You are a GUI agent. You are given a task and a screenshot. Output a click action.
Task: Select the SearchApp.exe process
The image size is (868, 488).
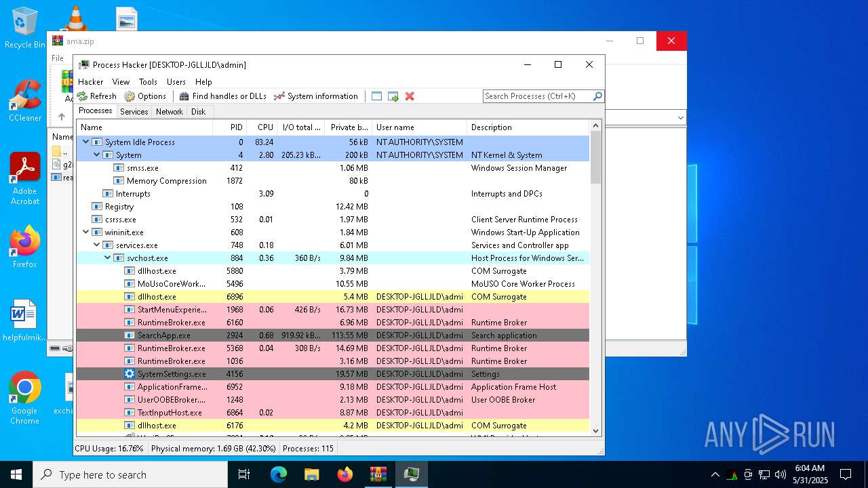click(x=333, y=335)
